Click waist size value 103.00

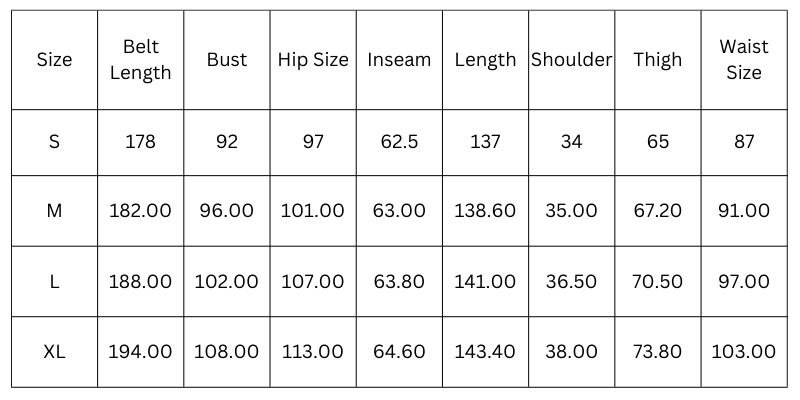tap(743, 352)
